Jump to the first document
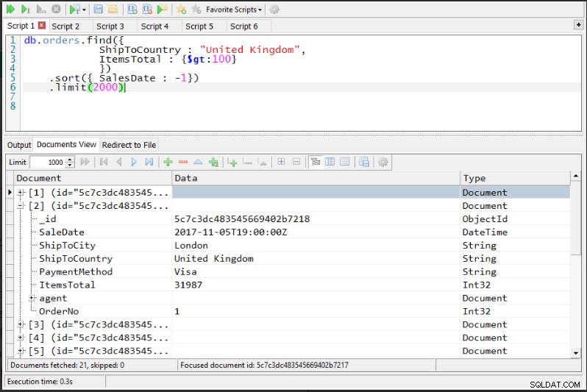The width and height of the screenshot is (587, 392). click(x=104, y=162)
